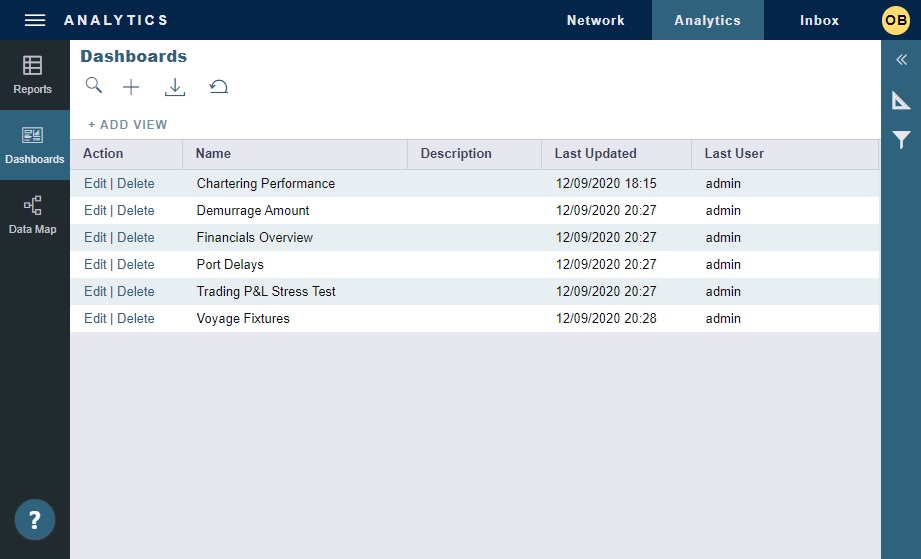921x559 pixels.
Task: Click the search magnifier icon
Action: click(x=93, y=86)
